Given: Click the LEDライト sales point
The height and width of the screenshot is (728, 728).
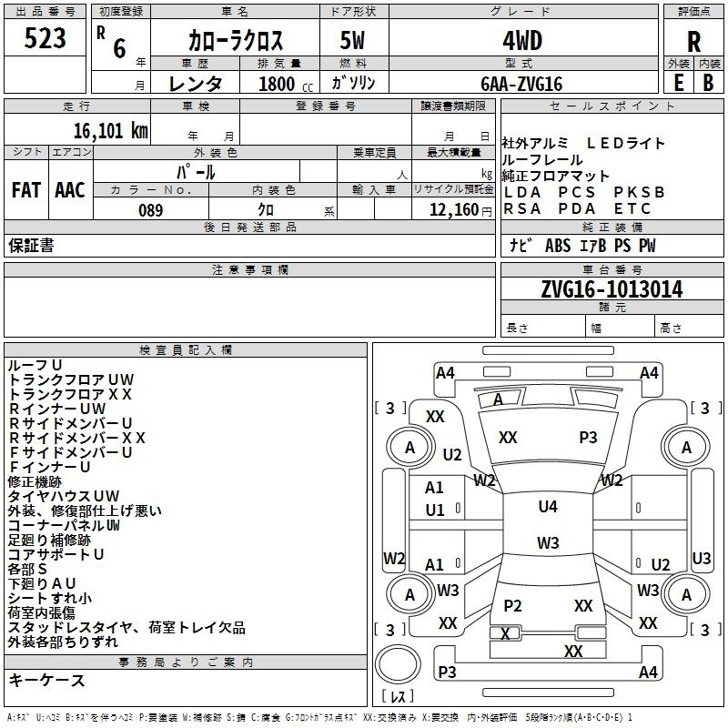Looking at the screenshot, I should [x=625, y=144].
